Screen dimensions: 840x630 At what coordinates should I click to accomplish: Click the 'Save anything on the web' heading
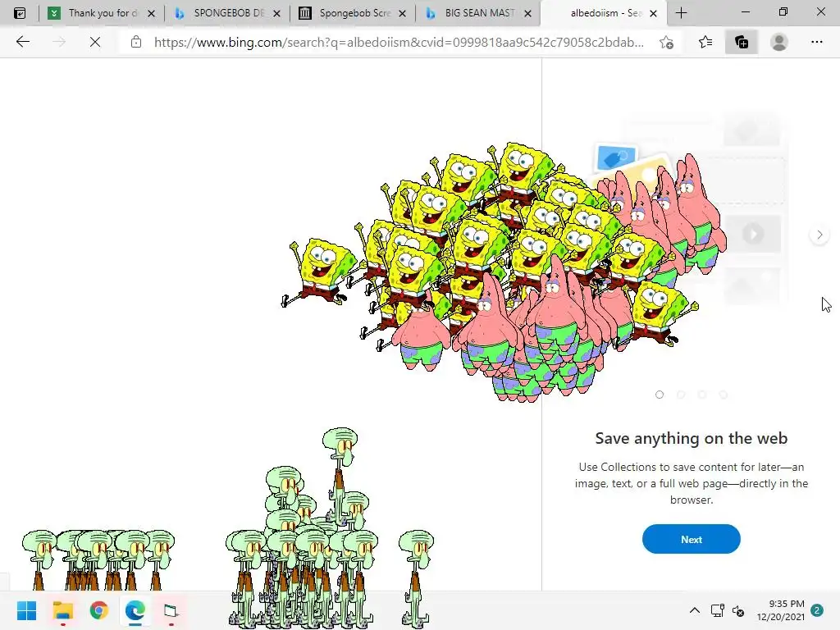[x=691, y=438]
